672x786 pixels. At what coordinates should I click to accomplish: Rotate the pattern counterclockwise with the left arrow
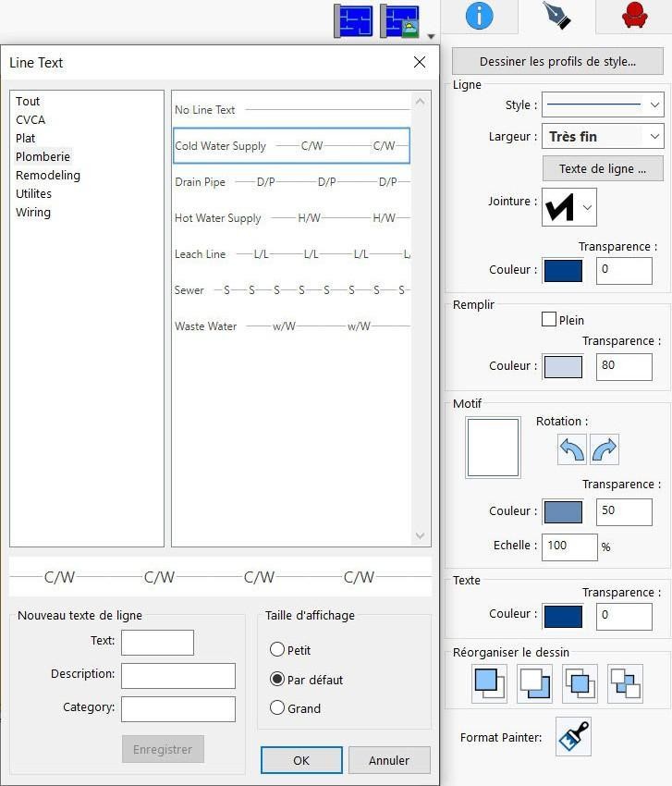click(571, 449)
